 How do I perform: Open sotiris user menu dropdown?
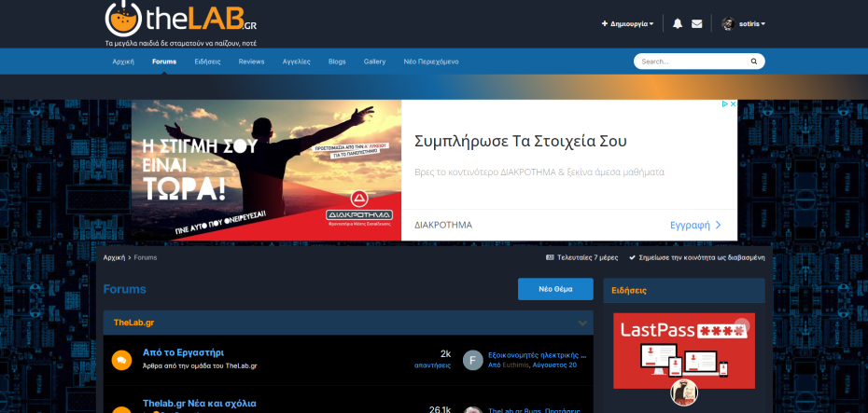tap(752, 24)
